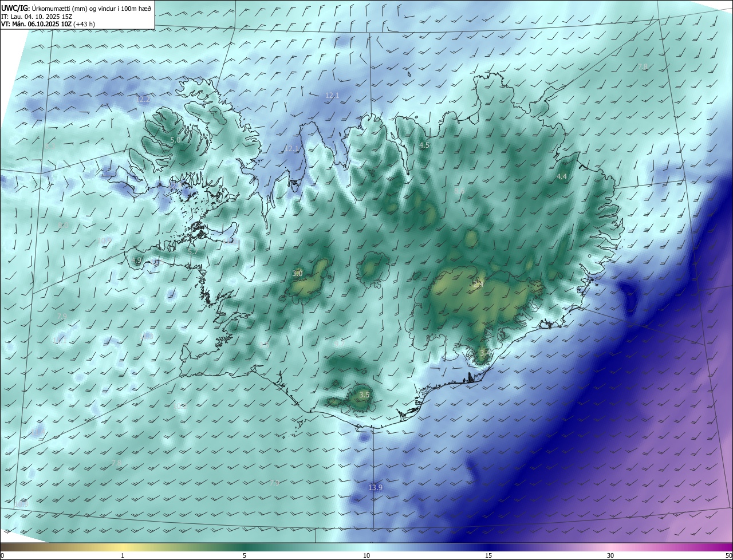Select the 15 mark on the color scale
This screenshot has width=733, height=560.
coord(488,555)
